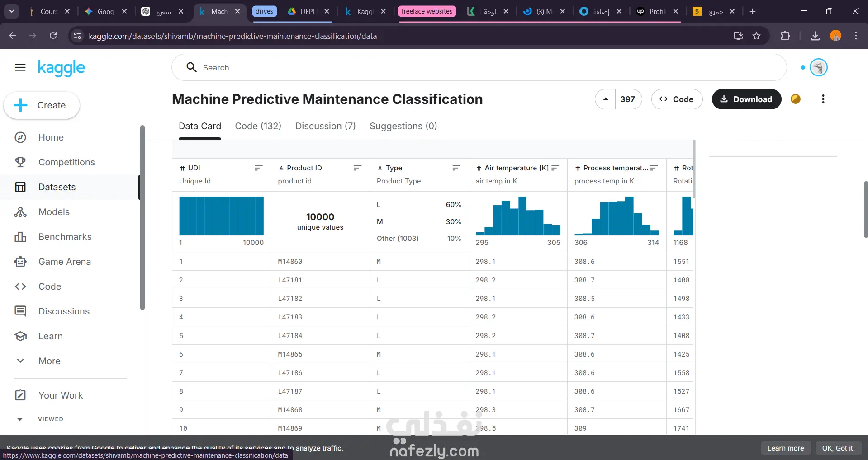Viewport: 868px width, 460px height.
Task: Collapse the Viewed section arrow
Action: click(20, 419)
